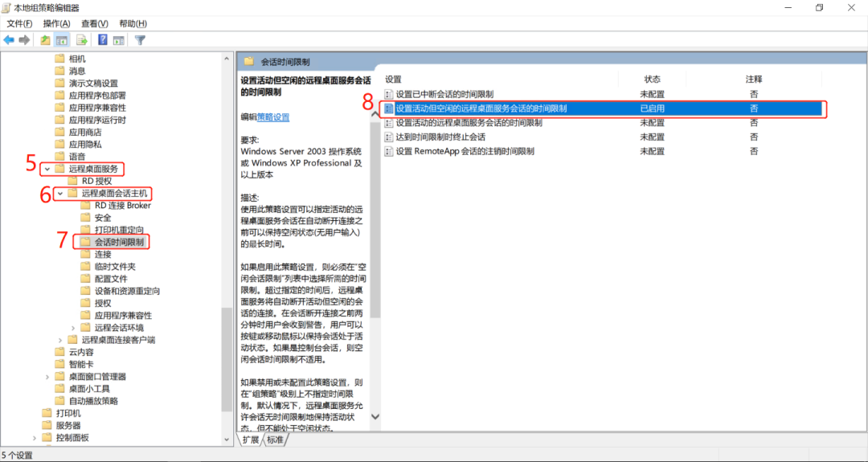This screenshot has height=462, width=868.
Task: Select the 会话时间限制 tree folder
Action: (x=119, y=242)
